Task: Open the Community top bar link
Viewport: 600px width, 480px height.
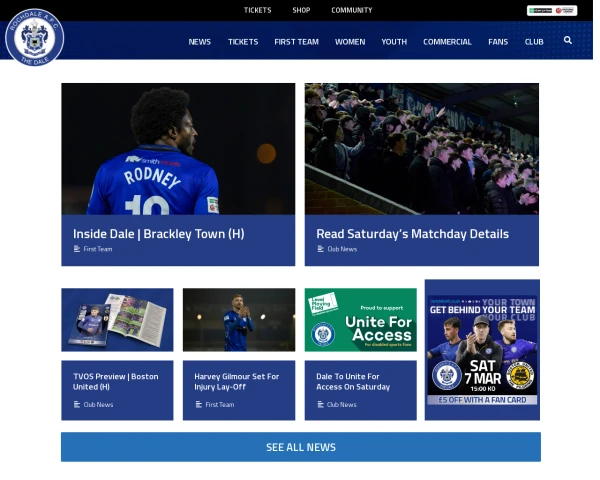Action: [352, 10]
